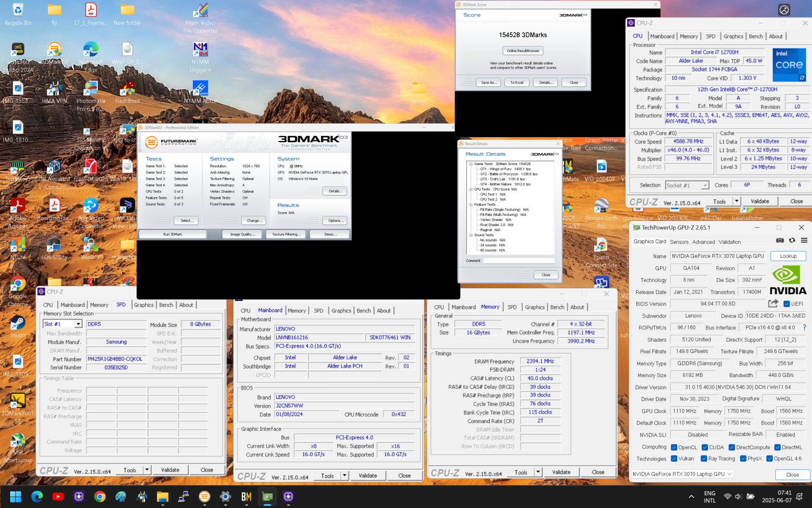Image resolution: width=812 pixels, height=508 pixels.
Task: Open the winnn folder on desktop
Action: pos(419,92)
